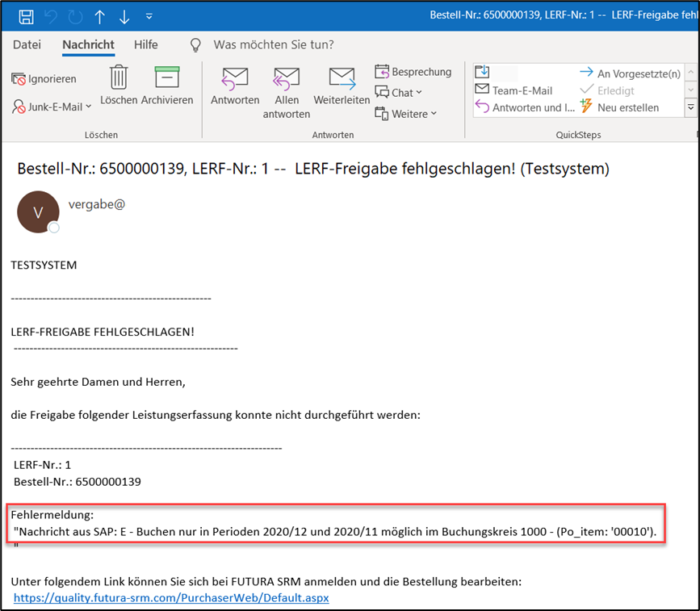
Task: Click the Previous Item up arrow
Action: (99, 16)
